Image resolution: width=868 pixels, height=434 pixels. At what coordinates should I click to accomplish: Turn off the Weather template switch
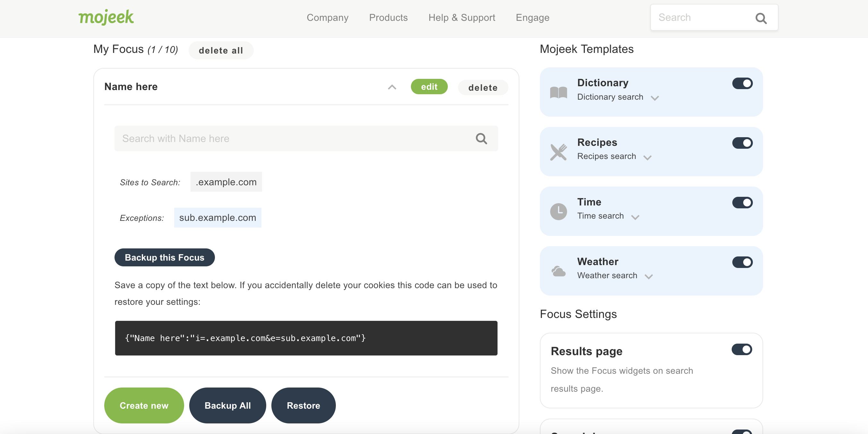point(742,262)
